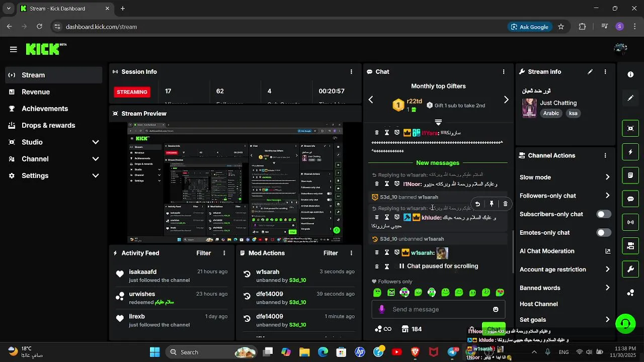The image size is (644, 362).
Task: Click Host Channel action
Action: tap(539, 304)
